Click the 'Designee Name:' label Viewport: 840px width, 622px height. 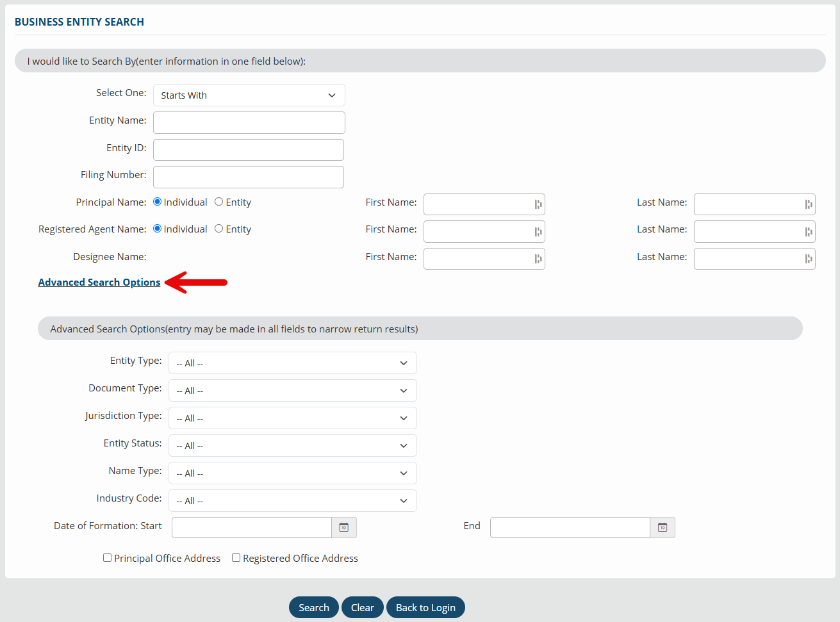110,257
